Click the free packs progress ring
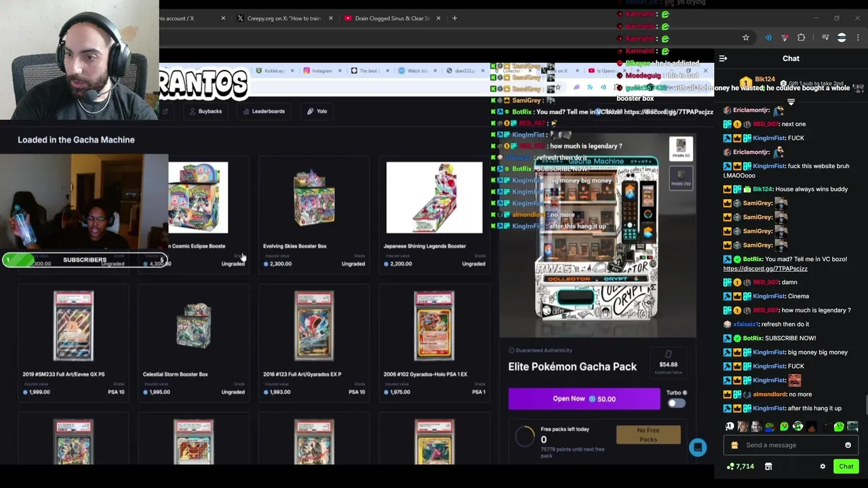Image resolution: width=868 pixels, height=488 pixels. tap(524, 436)
